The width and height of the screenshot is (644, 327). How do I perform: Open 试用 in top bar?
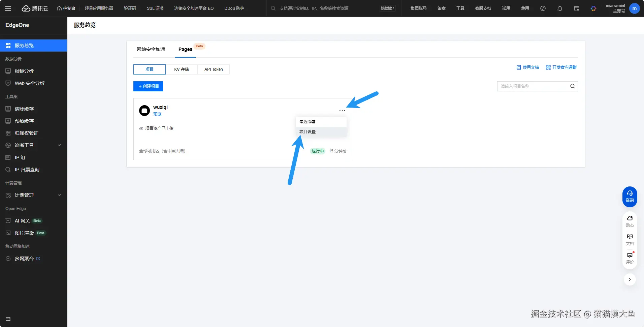click(x=506, y=8)
